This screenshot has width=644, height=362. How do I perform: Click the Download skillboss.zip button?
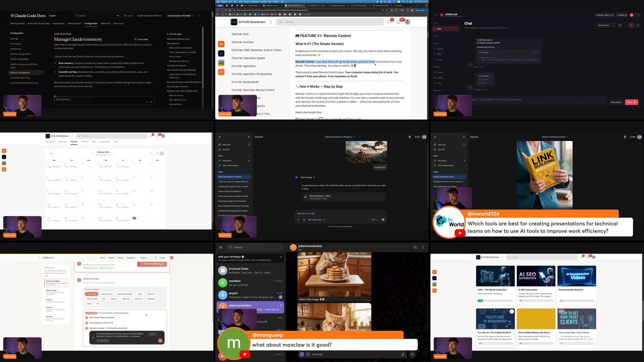click(152, 264)
